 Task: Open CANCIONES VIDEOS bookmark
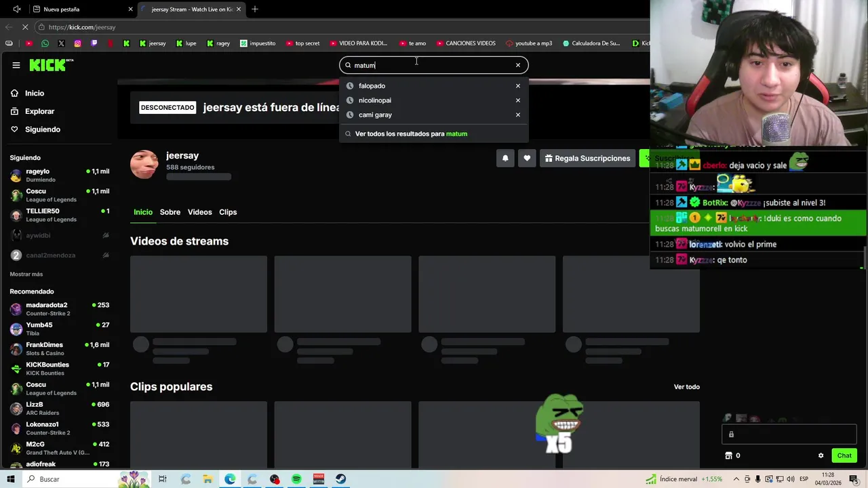466,43
